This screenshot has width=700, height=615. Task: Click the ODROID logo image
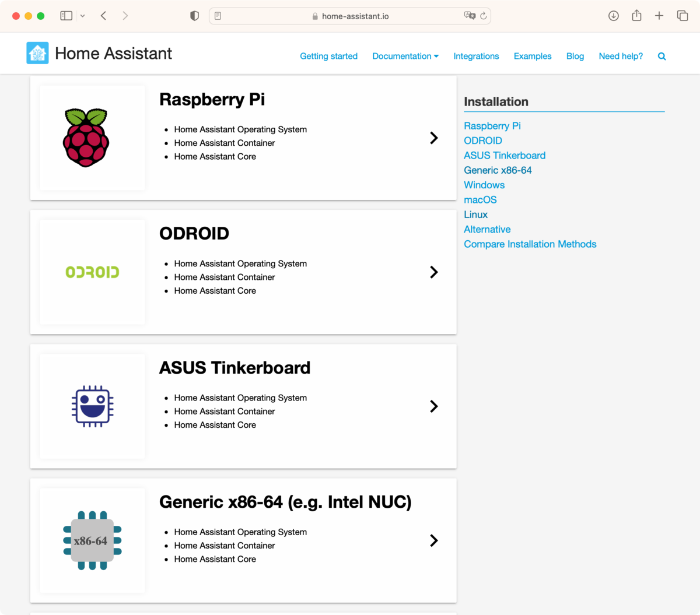click(92, 272)
